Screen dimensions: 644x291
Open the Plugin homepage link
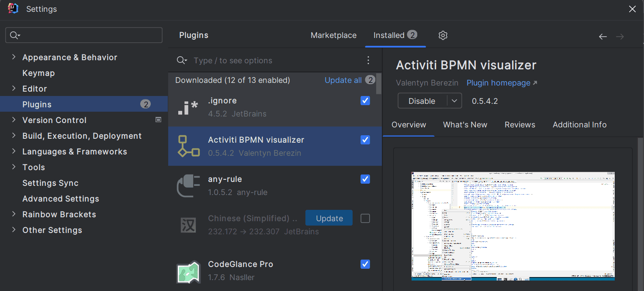coord(502,83)
